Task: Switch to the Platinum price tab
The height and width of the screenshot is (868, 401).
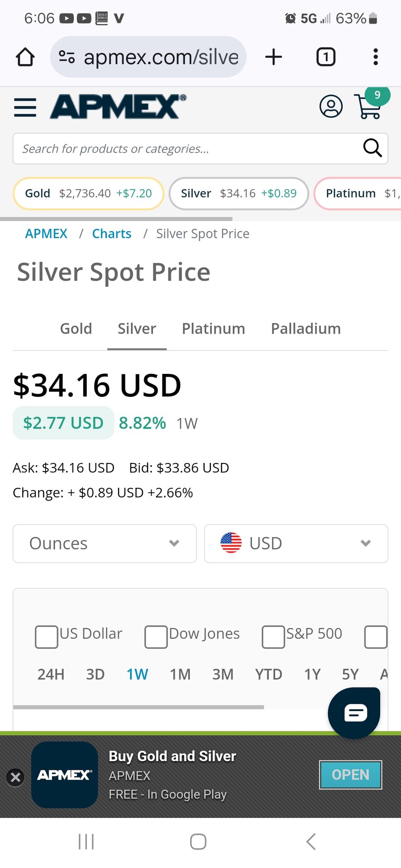Action: 213,329
